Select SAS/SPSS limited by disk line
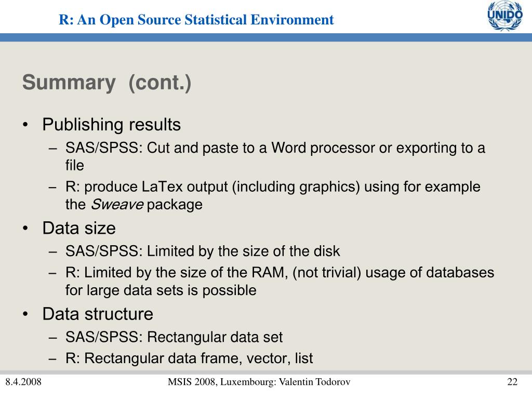The image size is (532, 399). point(203,251)
